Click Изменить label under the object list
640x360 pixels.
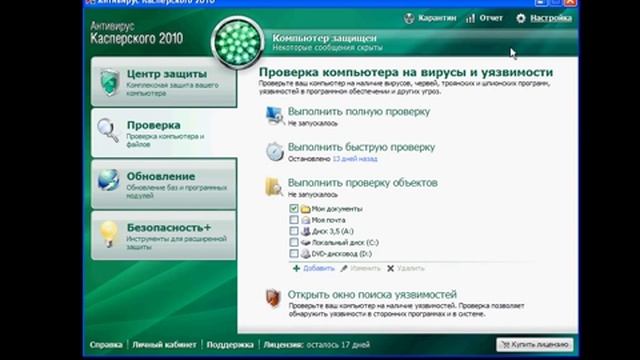pyautogui.click(x=365, y=268)
